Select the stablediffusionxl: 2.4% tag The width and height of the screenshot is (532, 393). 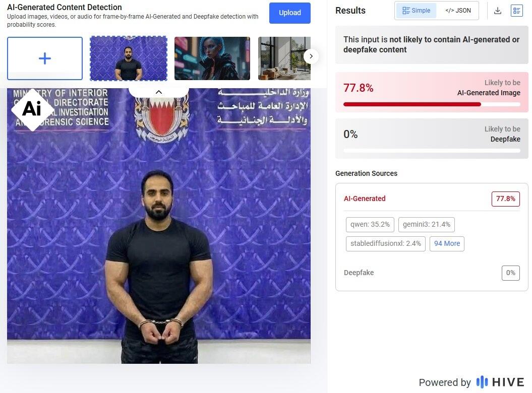pyautogui.click(x=385, y=243)
